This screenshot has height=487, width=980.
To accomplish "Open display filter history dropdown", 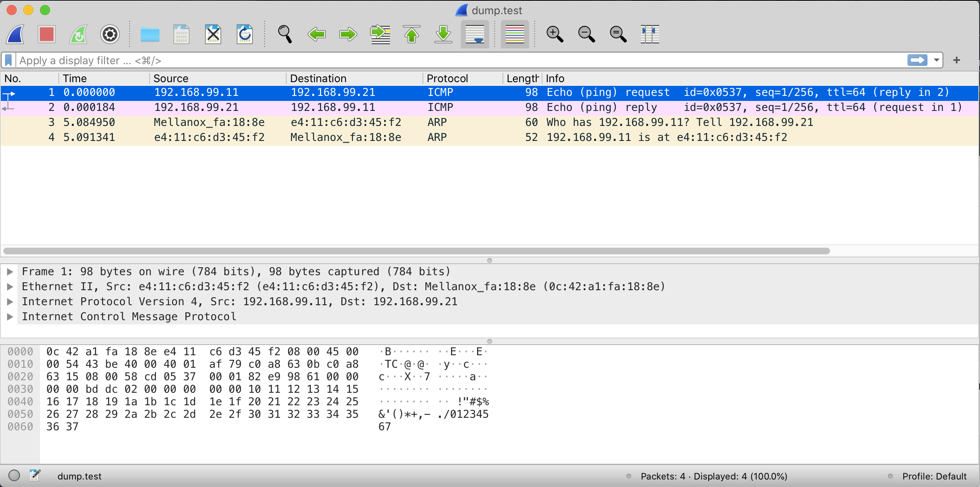I will coord(936,60).
